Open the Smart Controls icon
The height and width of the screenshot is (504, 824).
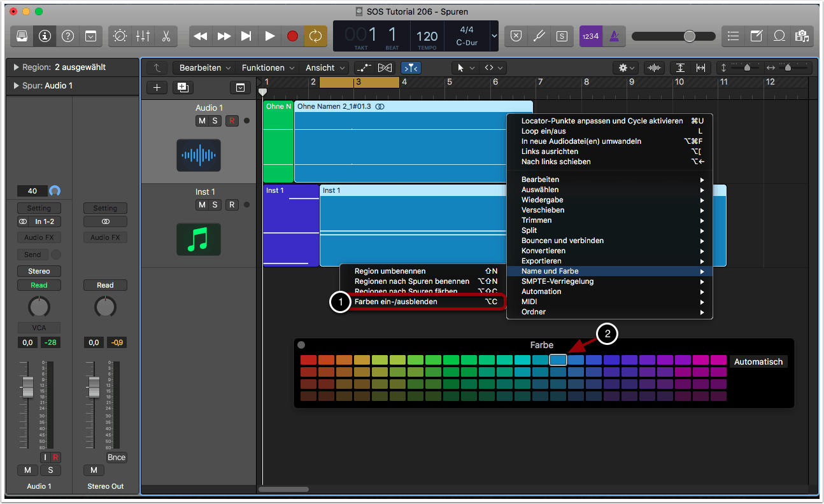(x=120, y=36)
